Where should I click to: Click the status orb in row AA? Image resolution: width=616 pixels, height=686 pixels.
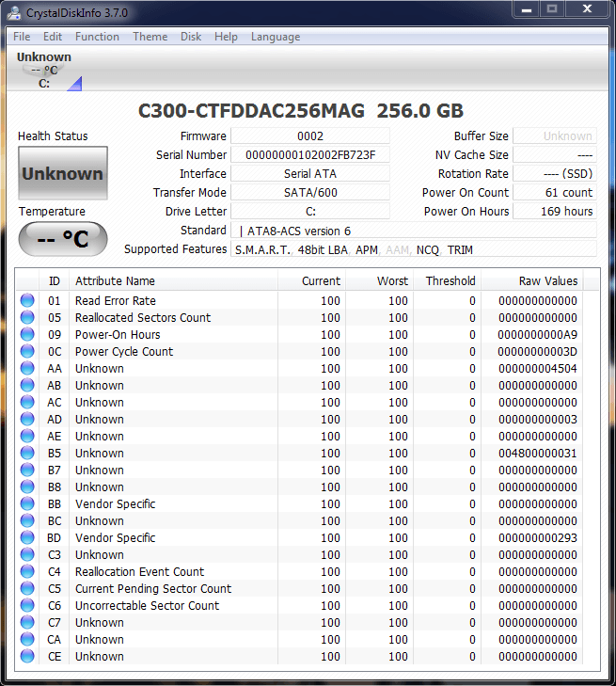click(x=27, y=368)
